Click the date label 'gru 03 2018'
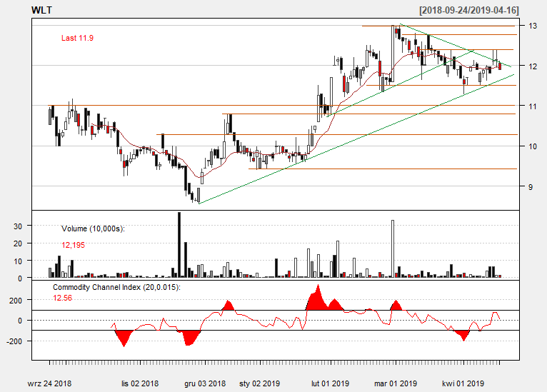The image size is (547, 392). [205, 383]
